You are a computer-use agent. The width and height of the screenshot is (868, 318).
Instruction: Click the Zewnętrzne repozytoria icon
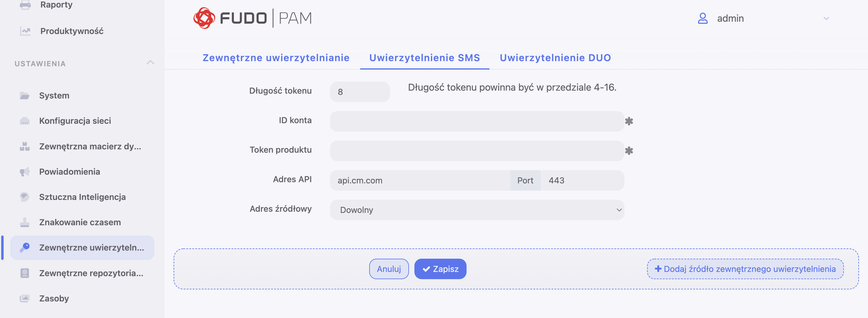25,273
